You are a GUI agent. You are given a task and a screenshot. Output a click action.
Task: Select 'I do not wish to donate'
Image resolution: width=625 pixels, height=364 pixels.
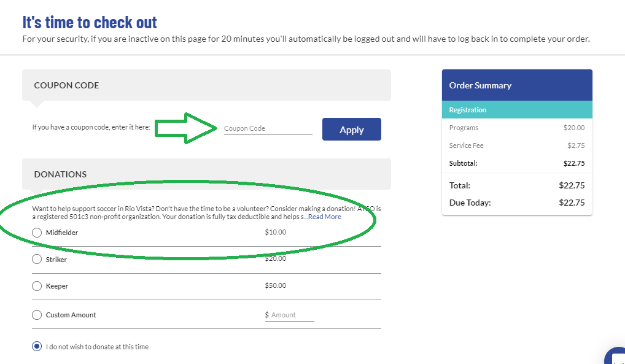(37, 346)
